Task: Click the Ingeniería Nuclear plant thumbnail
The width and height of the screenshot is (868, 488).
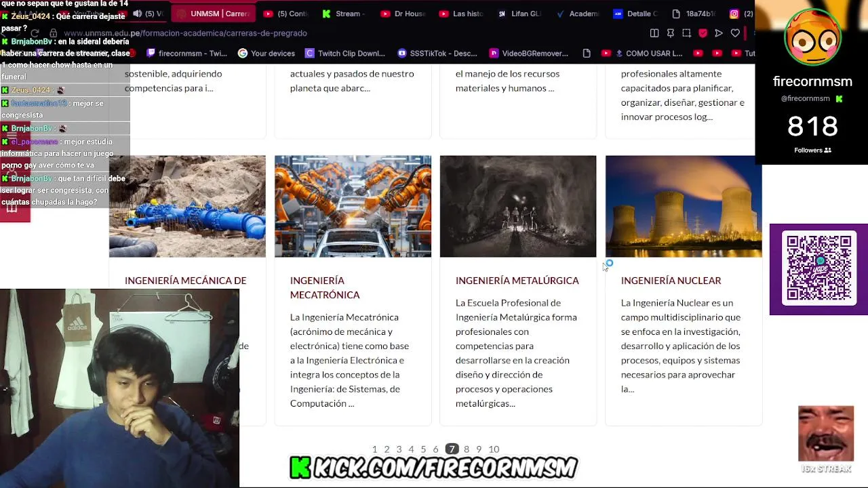Action: tap(684, 206)
